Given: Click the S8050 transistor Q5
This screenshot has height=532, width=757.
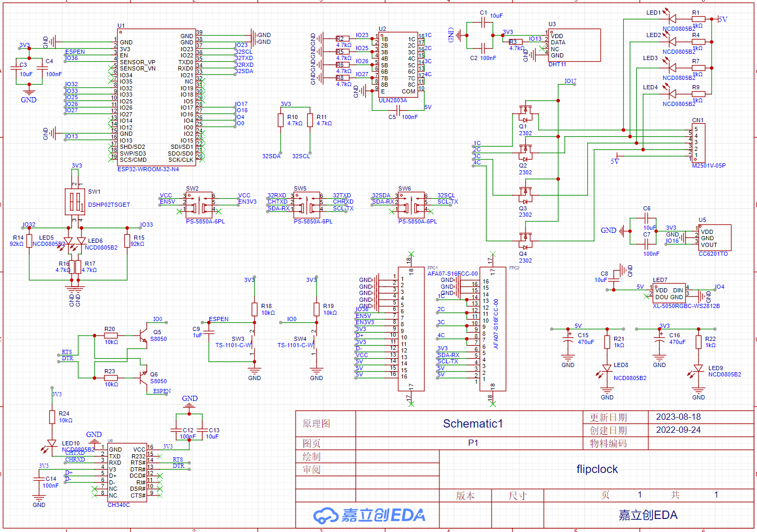Looking at the screenshot, I should [144, 336].
